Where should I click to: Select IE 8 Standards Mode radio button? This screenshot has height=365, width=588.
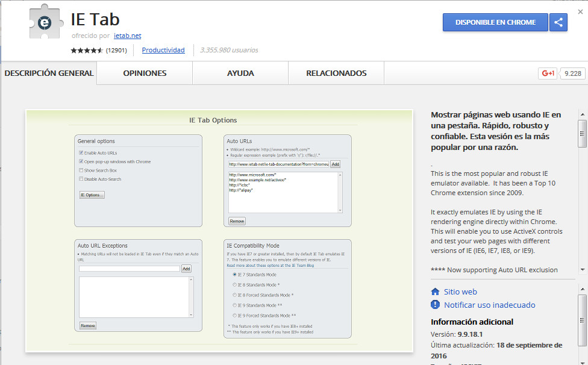[235, 285]
